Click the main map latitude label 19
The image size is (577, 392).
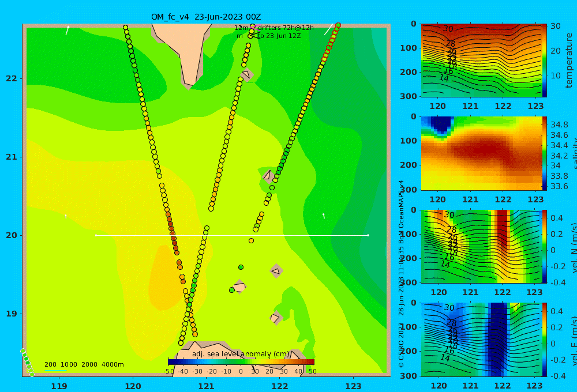(12, 314)
